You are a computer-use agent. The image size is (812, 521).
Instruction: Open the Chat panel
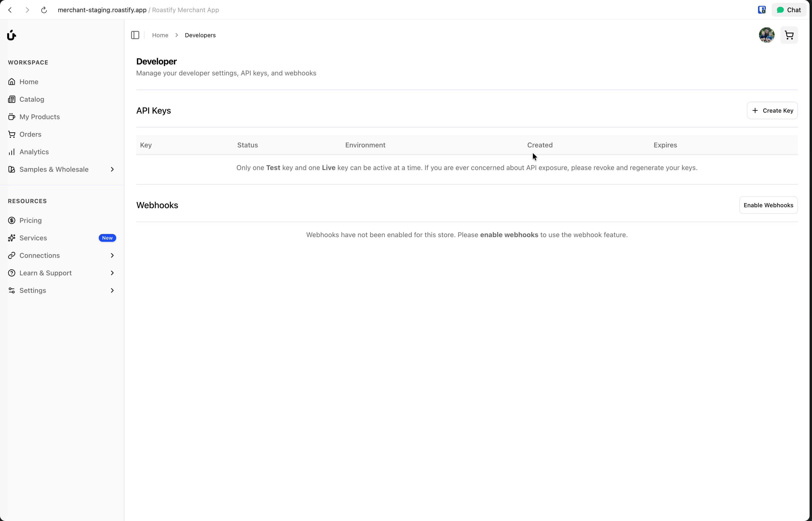[x=789, y=10]
